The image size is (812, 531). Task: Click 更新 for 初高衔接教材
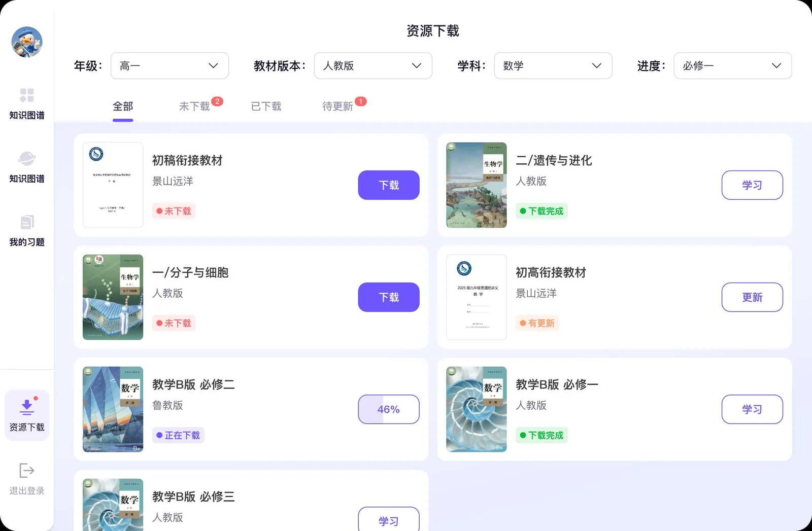(x=752, y=297)
